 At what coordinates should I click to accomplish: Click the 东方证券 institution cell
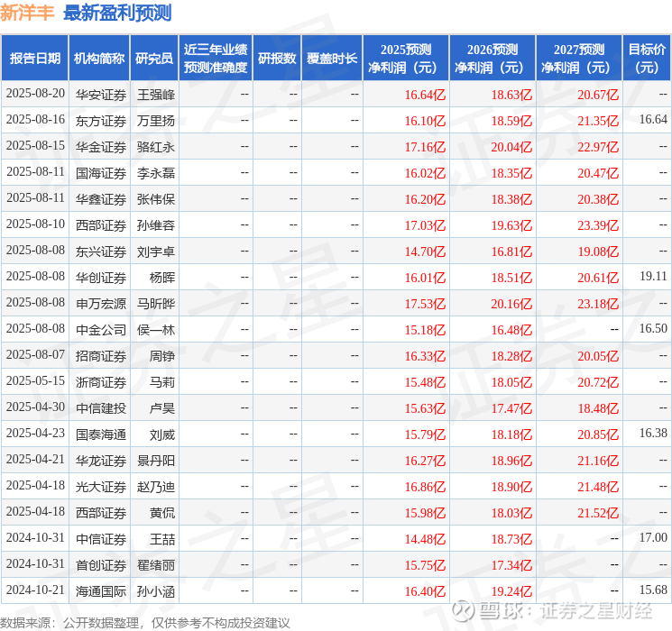point(101,121)
